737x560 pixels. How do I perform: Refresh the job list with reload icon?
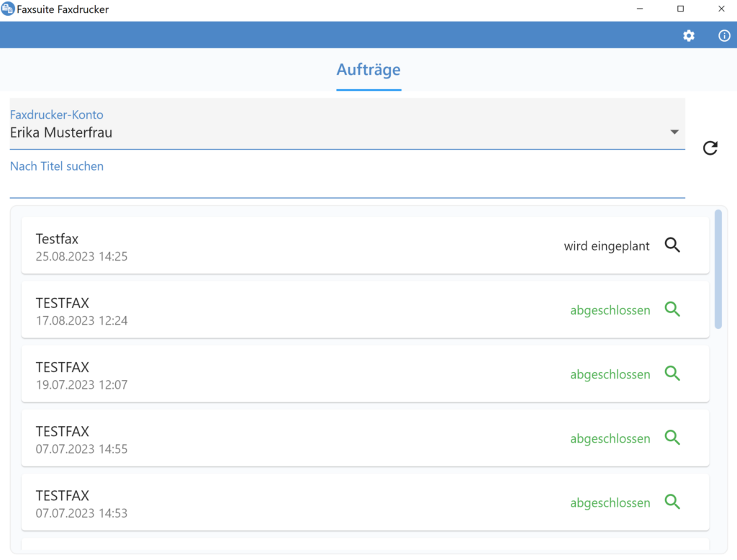pos(710,148)
